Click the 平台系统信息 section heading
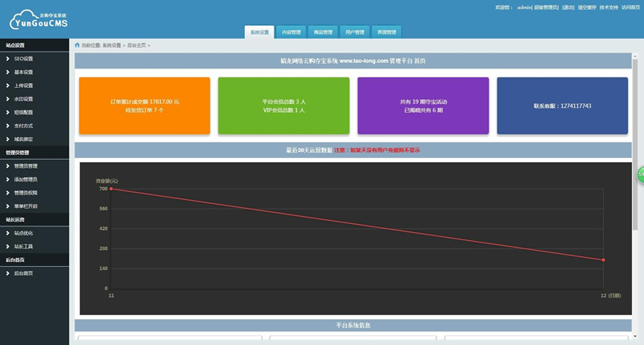The height and width of the screenshot is (345, 644). [x=353, y=326]
